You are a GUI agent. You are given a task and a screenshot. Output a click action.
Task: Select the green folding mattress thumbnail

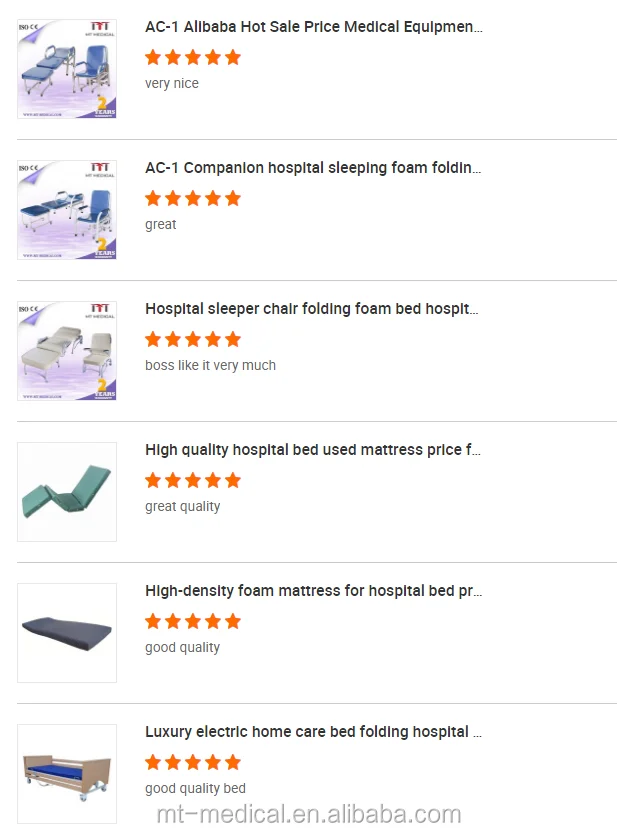click(67, 492)
